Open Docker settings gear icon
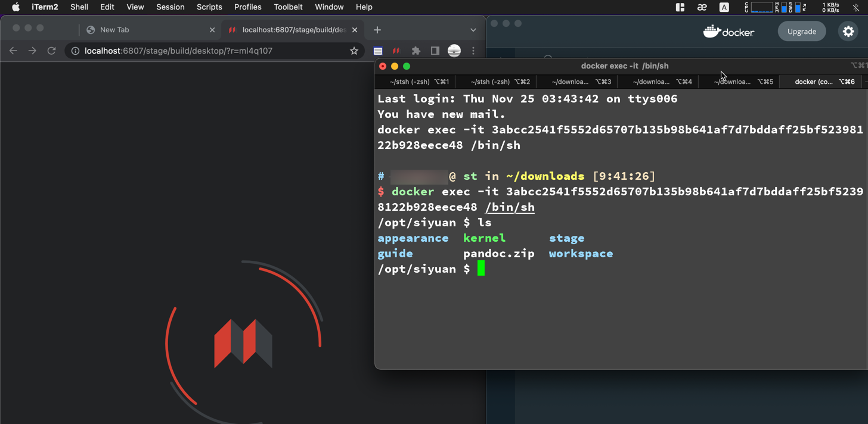 [x=848, y=32]
